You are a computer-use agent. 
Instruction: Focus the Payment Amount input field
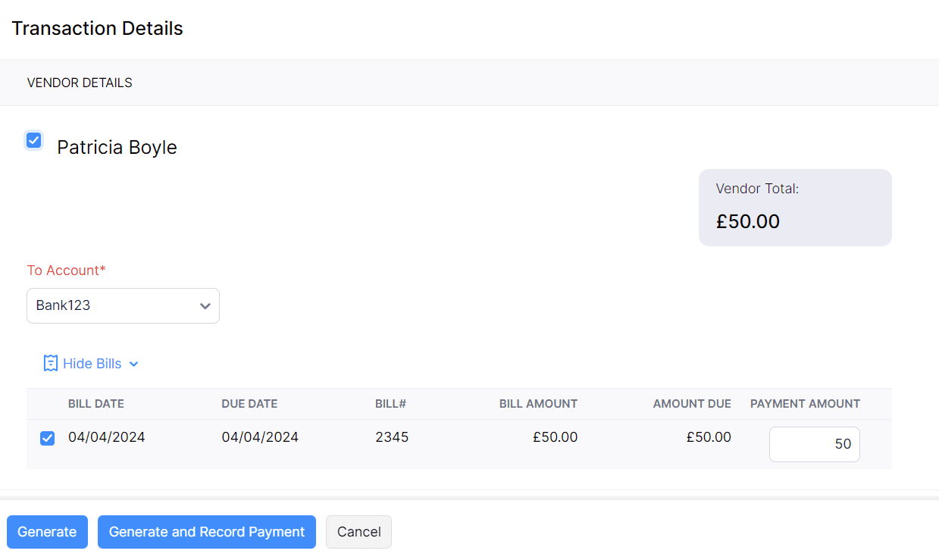pyautogui.click(x=814, y=444)
